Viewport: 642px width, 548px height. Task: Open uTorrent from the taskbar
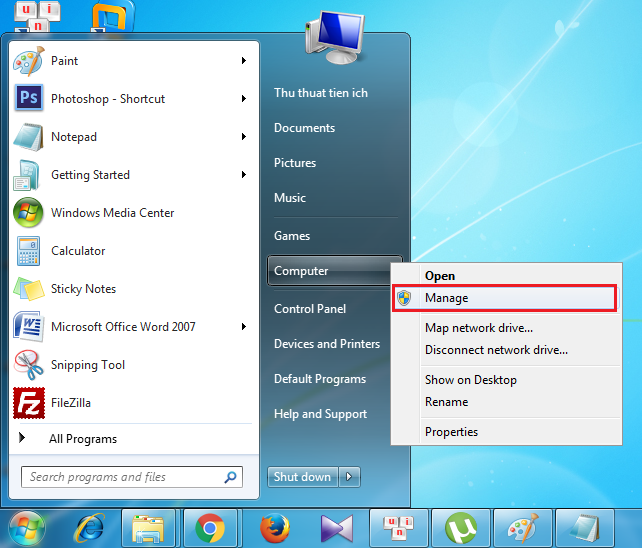(x=460, y=527)
